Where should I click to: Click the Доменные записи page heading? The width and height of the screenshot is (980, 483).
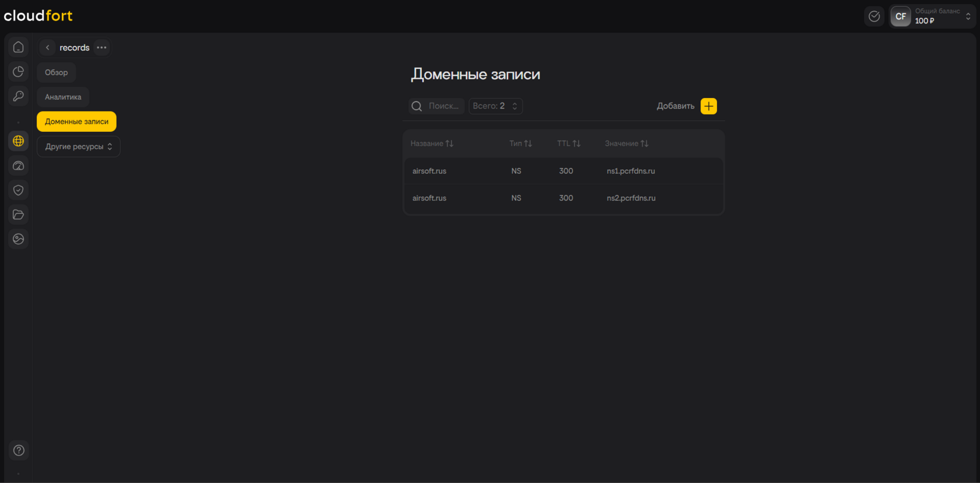pos(475,75)
